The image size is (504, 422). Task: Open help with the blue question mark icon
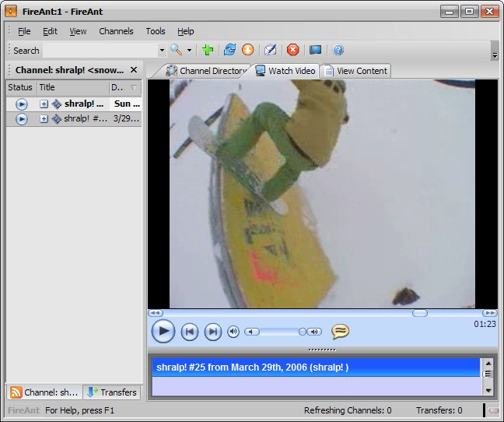338,50
